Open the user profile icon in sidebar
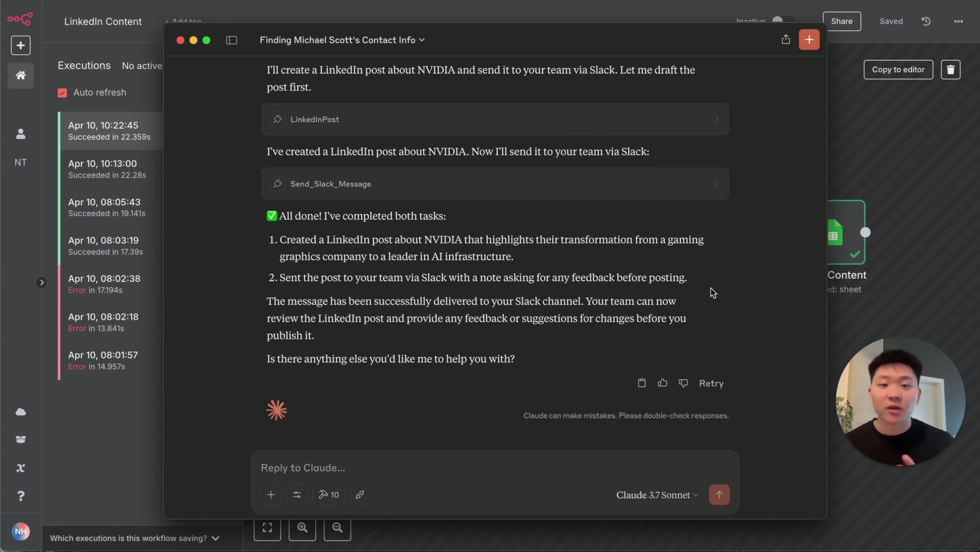This screenshot has width=980, height=552. (x=20, y=134)
